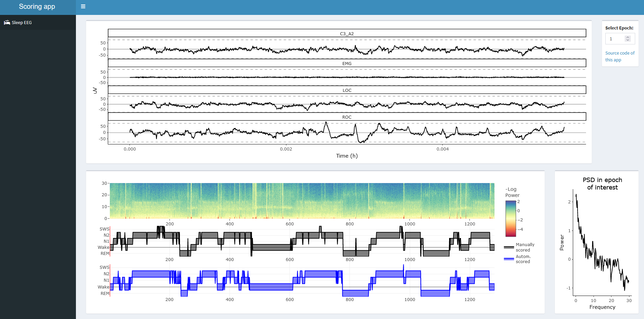This screenshot has height=319, width=644.
Task: Click the -Log Power color bar
Action: [510, 218]
